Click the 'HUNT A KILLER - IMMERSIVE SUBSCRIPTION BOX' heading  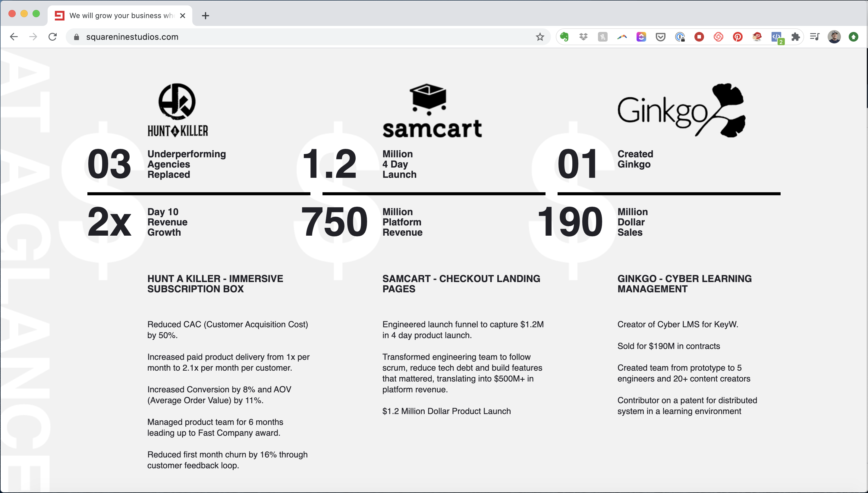click(x=215, y=284)
